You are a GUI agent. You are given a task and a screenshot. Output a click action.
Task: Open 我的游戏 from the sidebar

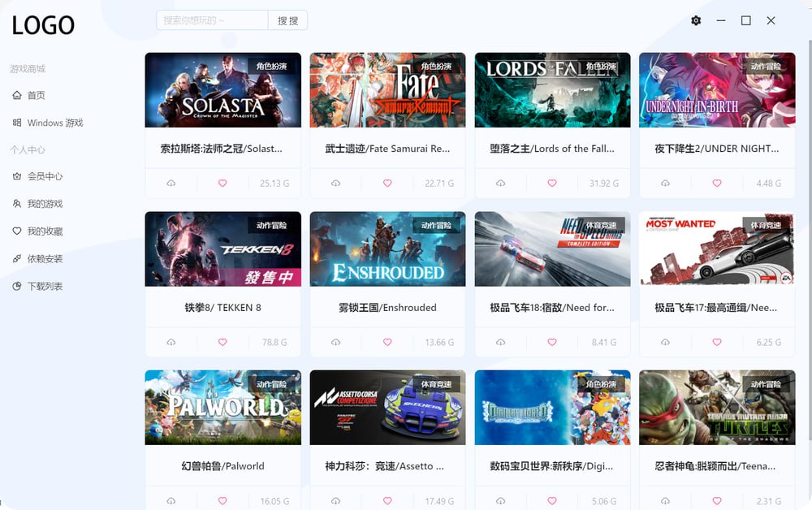click(x=45, y=204)
